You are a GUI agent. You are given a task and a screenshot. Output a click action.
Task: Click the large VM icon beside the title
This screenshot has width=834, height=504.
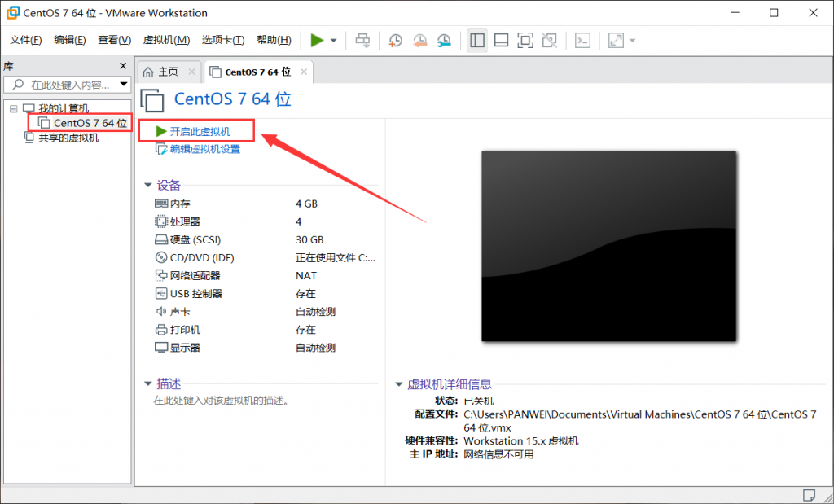(x=152, y=100)
